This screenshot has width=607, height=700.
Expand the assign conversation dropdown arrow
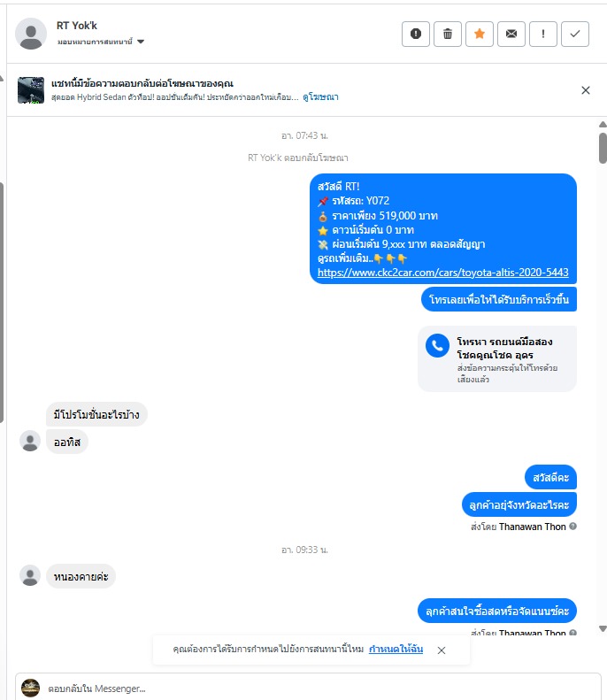click(141, 42)
